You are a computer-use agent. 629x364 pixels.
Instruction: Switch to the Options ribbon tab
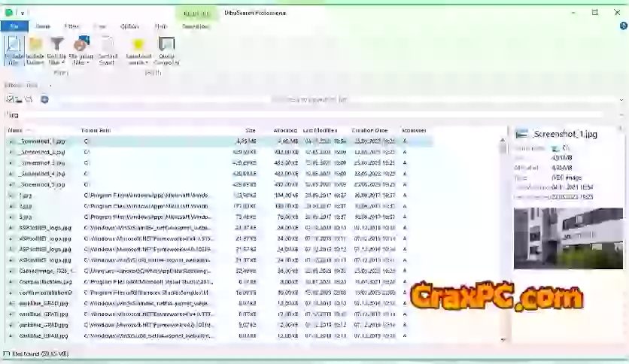click(x=129, y=26)
